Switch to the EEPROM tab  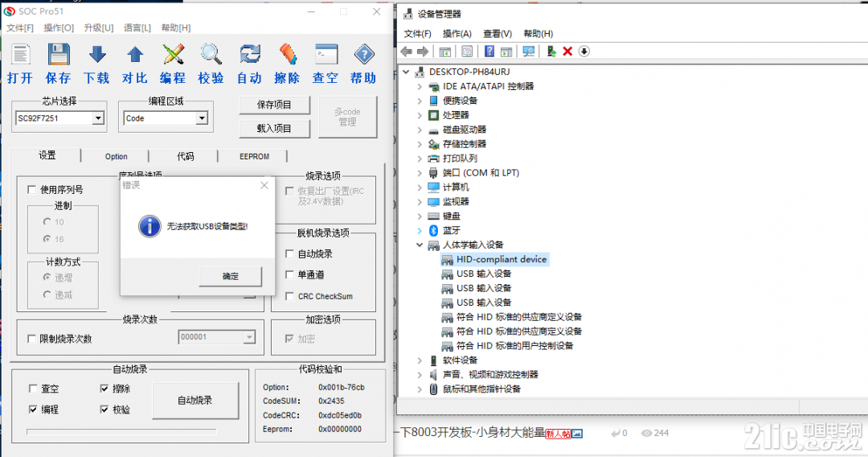tap(255, 156)
